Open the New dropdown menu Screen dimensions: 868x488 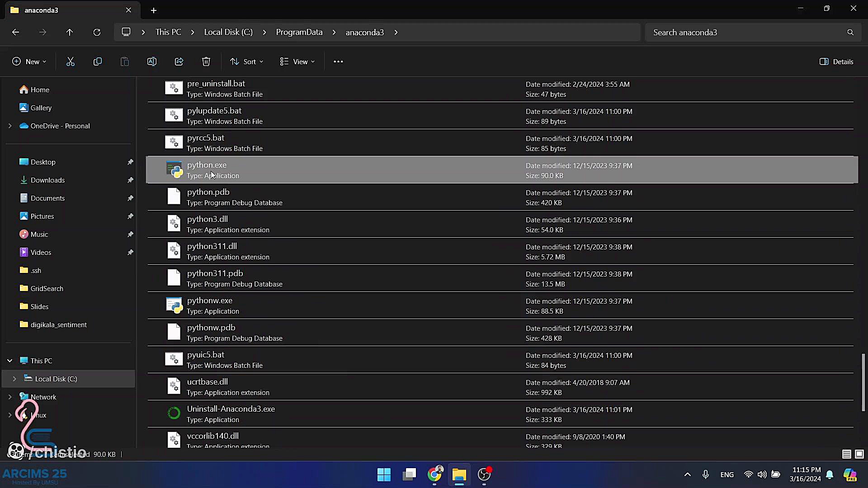(x=29, y=61)
